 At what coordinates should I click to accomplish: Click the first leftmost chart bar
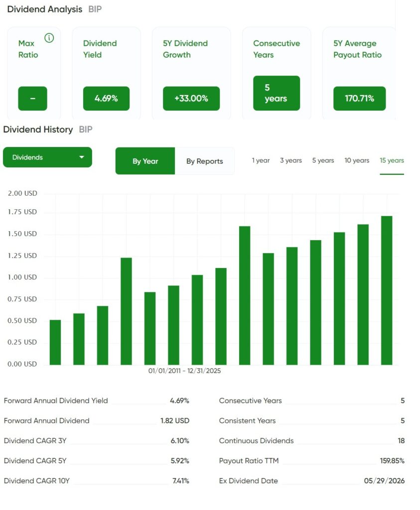point(55,342)
